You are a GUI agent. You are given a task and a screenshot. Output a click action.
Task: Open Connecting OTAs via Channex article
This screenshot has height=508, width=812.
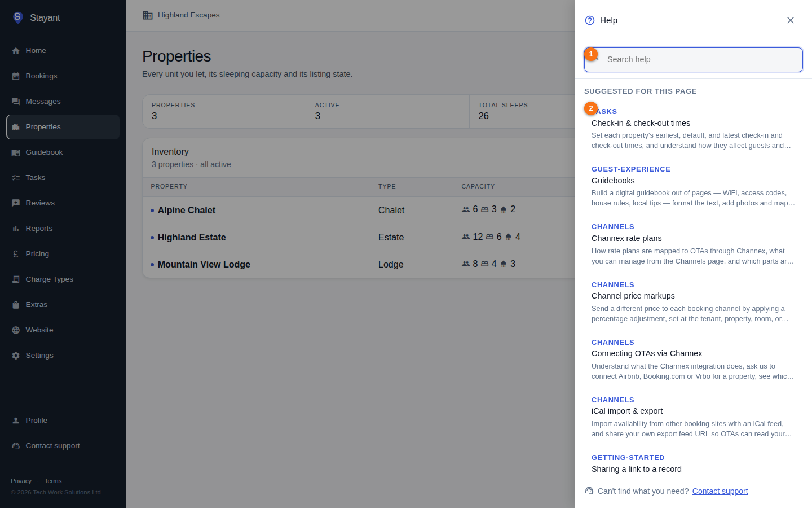pos(694,359)
